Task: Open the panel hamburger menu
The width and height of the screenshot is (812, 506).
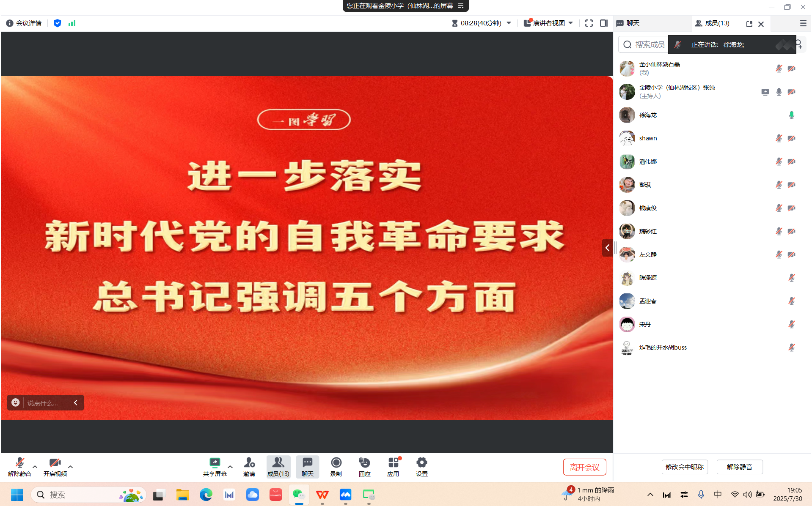Action: click(803, 23)
